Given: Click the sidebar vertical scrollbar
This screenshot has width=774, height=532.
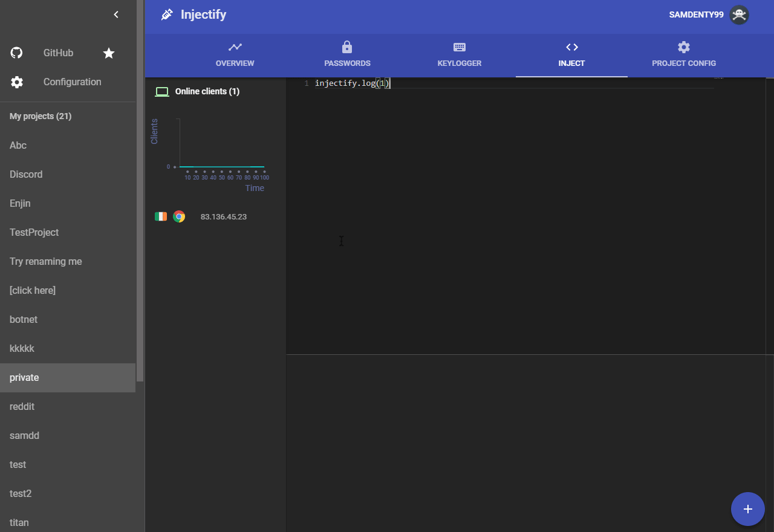Looking at the screenshot, I should pos(140,191).
